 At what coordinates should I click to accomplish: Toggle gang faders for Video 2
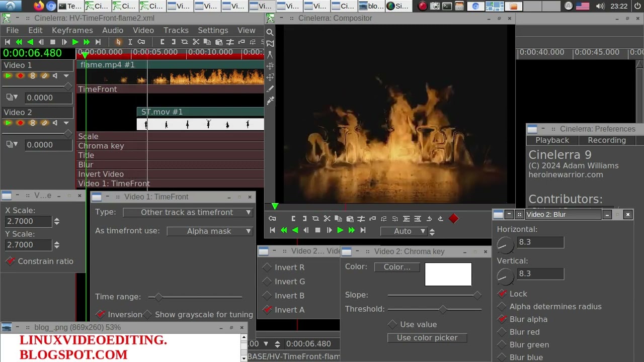point(33,123)
